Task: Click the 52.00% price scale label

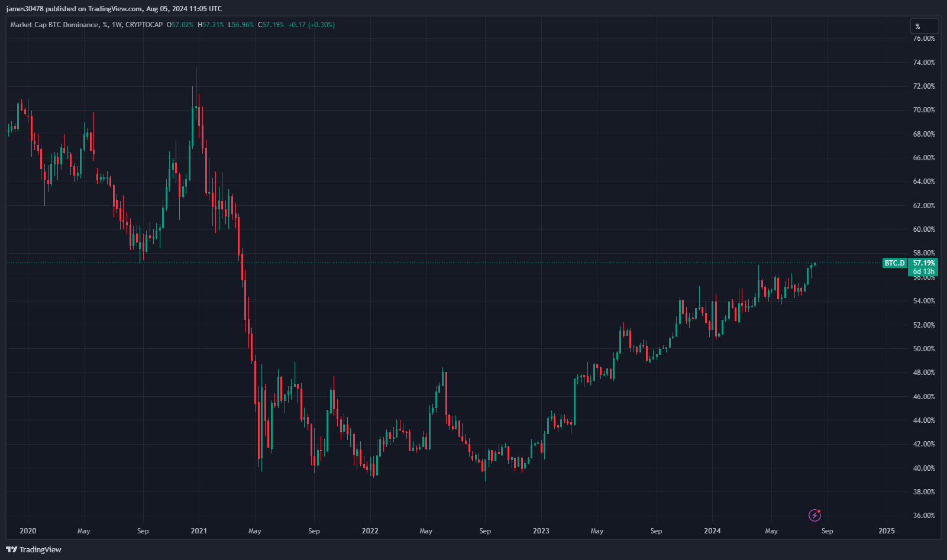Action: click(924, 325)
